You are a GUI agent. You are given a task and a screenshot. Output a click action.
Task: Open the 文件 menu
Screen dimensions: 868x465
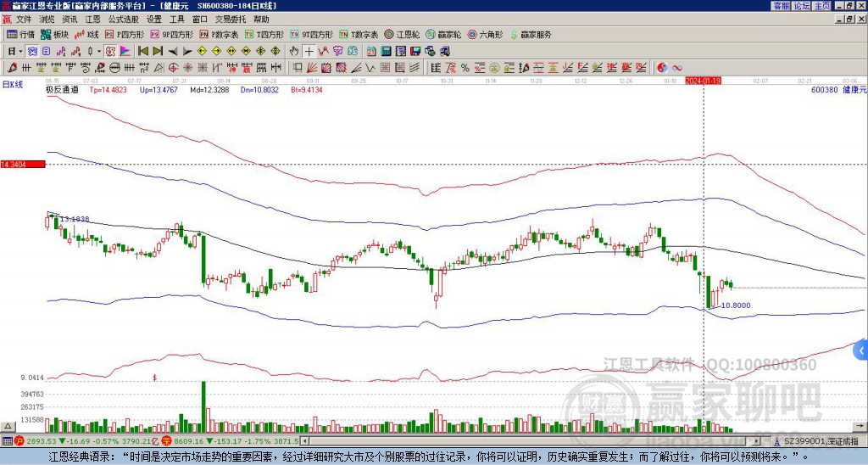[x=24, y=20]
